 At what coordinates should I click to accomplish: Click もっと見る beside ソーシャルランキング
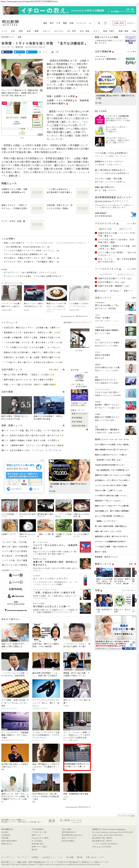[x=132, y=269]
